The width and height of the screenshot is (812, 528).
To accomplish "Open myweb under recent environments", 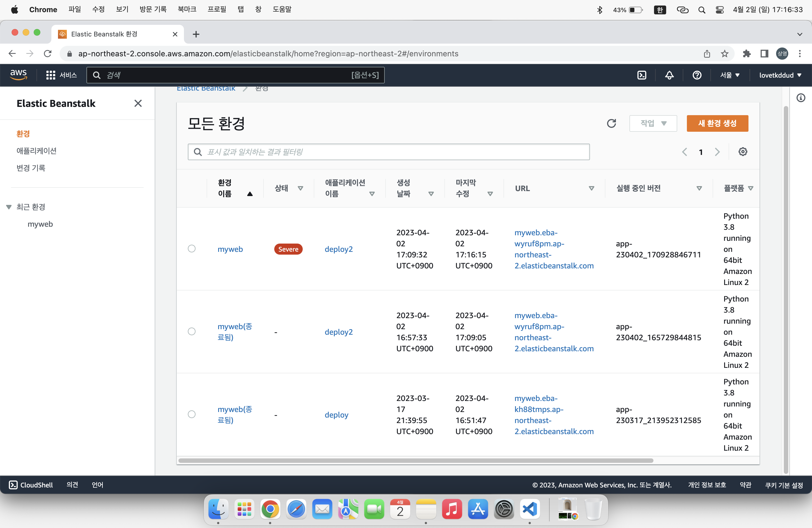I will point(40,224).
